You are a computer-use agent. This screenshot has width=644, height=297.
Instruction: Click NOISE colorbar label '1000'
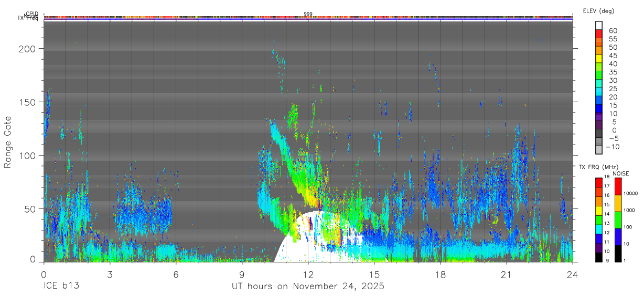pyautogui.click(x=629, y=210)
